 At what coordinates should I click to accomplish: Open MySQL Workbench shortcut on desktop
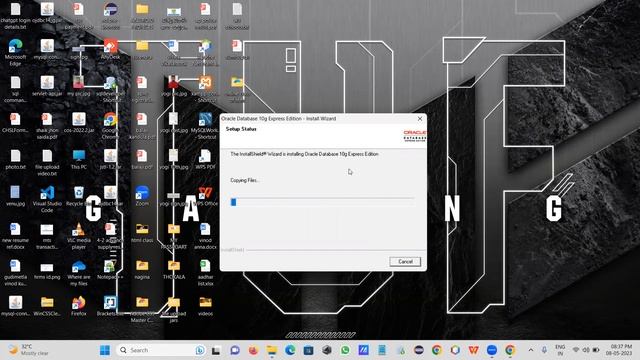(x=205, y=126)
